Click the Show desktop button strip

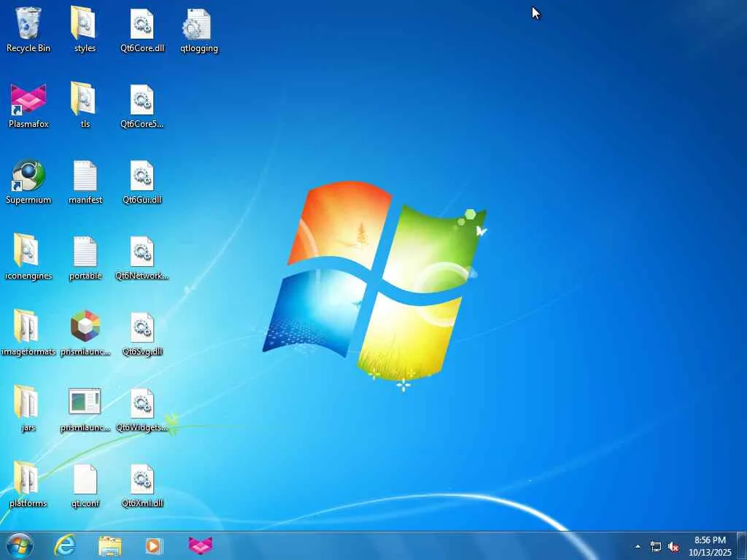coord(742,545)
